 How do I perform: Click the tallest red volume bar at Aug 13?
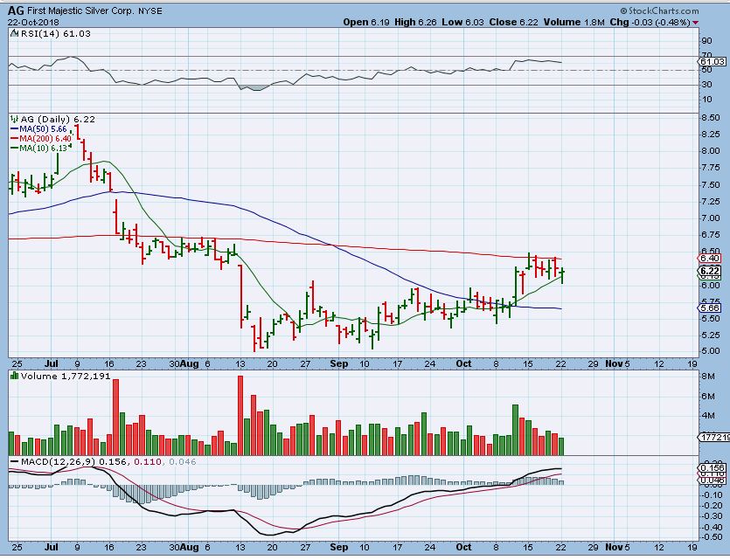(240, 415)
